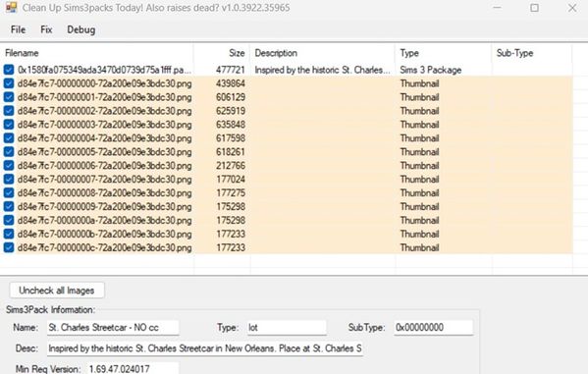Image resolution: width=588 pixels, height=374 pixels.
Task: Uncheck the d84e7fc7-0000000a thumbnail checkbox
Action: [9, 220]
